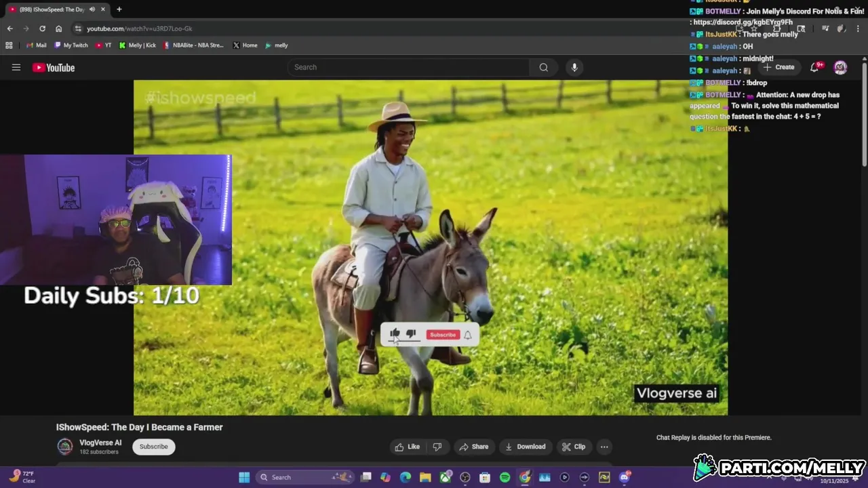
Task: Go forward in the browser
Action: point(26,28)
